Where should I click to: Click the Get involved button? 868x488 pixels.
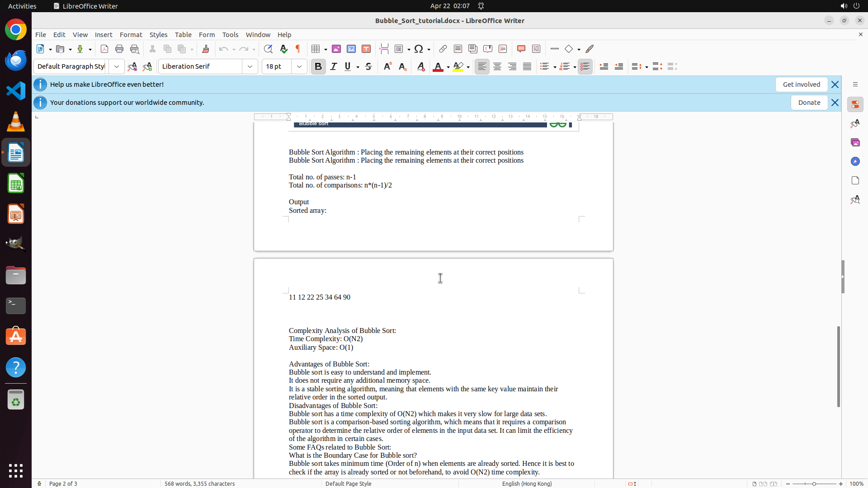801,84
